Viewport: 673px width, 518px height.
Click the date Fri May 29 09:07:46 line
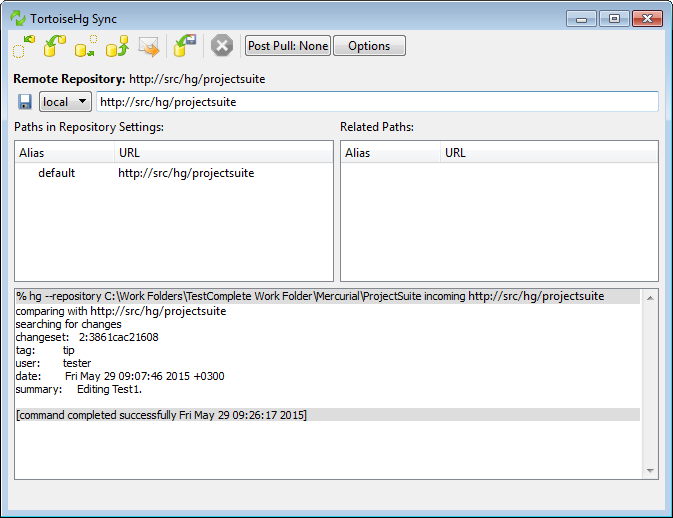point(120,376)
